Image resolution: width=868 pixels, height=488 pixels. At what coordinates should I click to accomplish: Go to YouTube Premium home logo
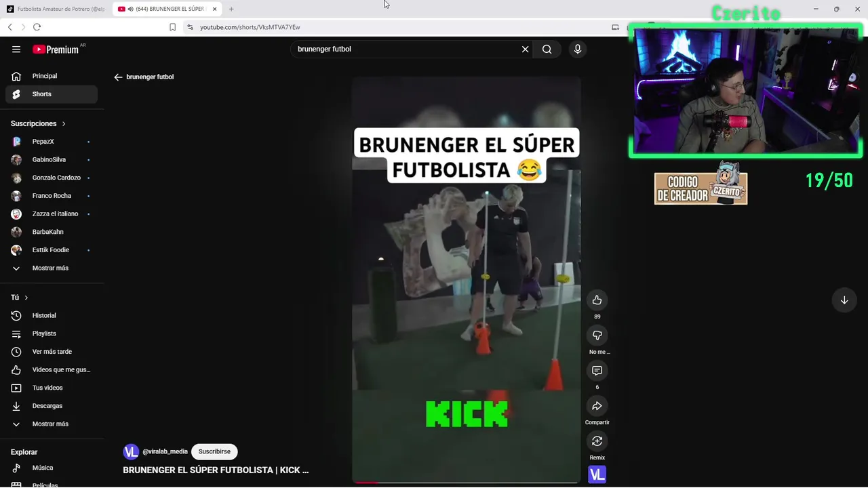(56, 49)
